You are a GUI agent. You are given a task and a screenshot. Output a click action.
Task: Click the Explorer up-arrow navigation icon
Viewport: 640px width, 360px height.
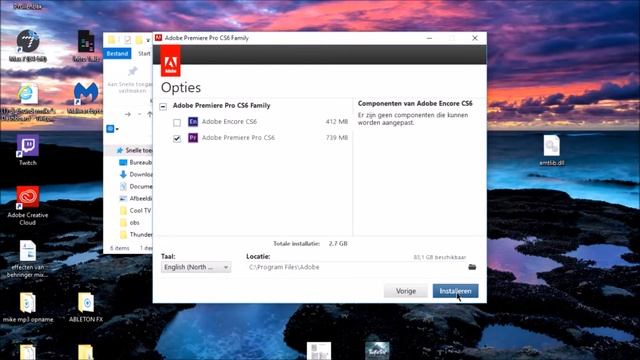(149, 114)
